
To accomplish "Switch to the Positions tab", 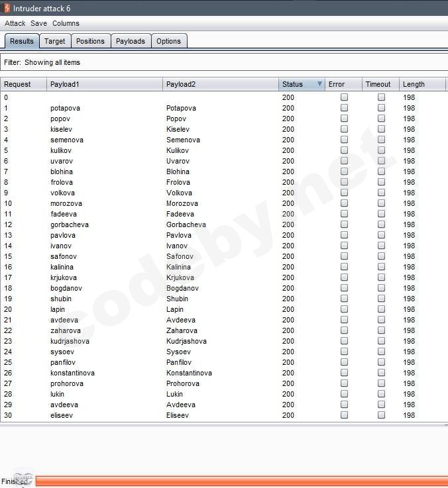I will 90,41.
